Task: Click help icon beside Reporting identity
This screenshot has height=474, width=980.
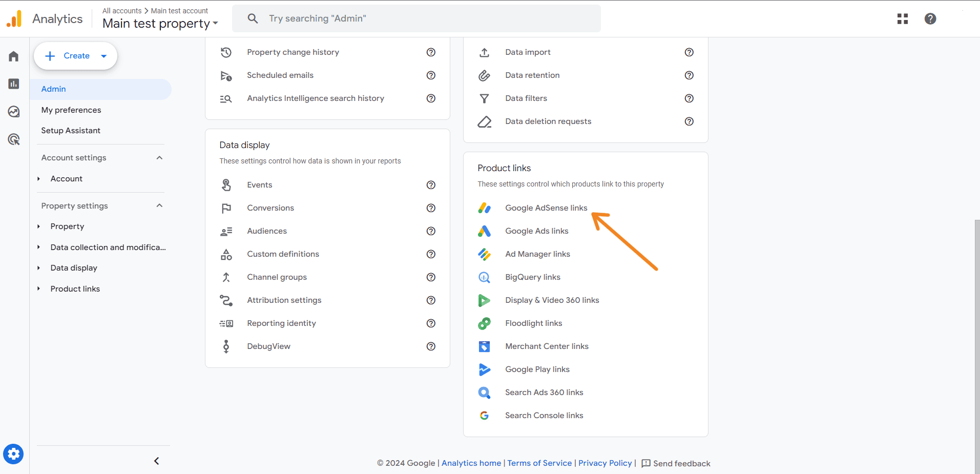Action: pos(431,323)
